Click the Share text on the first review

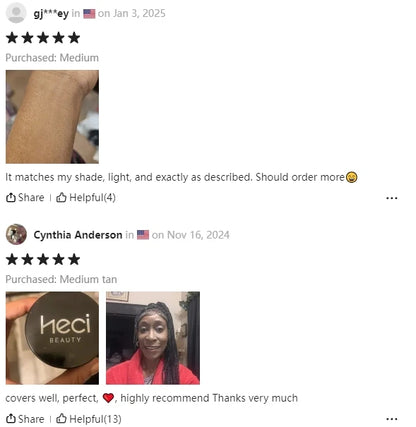(31, 198)
